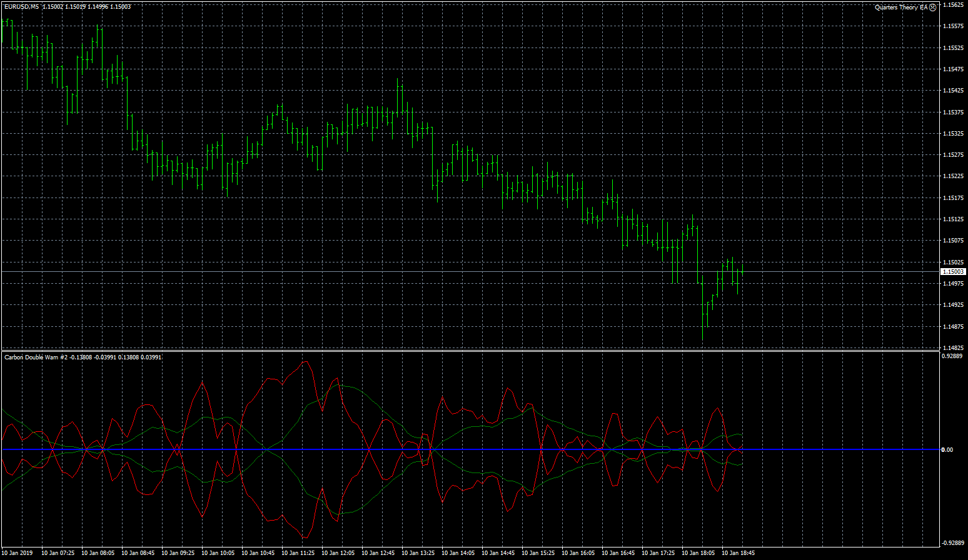Image resolution: width=968 pixels, height=560 pixels.
Task: Click the '10 Jan 14:45' time axis label
Action: tap(498, 552)
